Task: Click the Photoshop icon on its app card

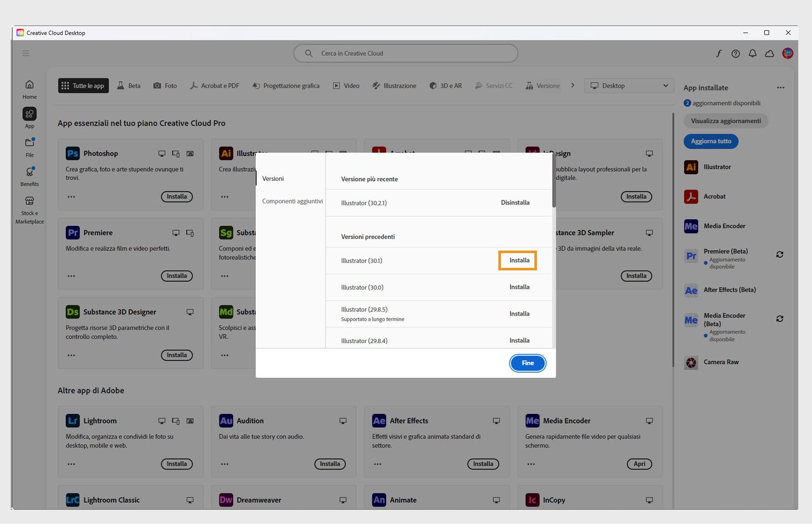Action: tap(73, 153)
